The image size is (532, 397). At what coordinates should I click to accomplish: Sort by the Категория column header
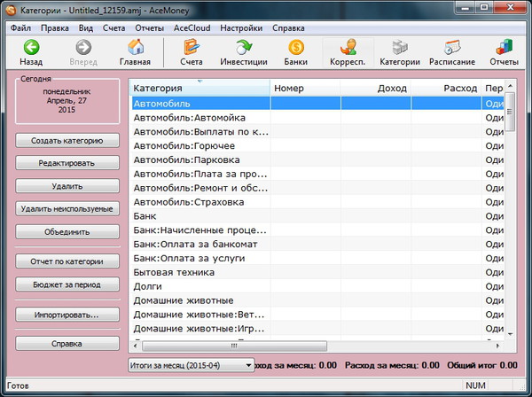click(199, 89)
